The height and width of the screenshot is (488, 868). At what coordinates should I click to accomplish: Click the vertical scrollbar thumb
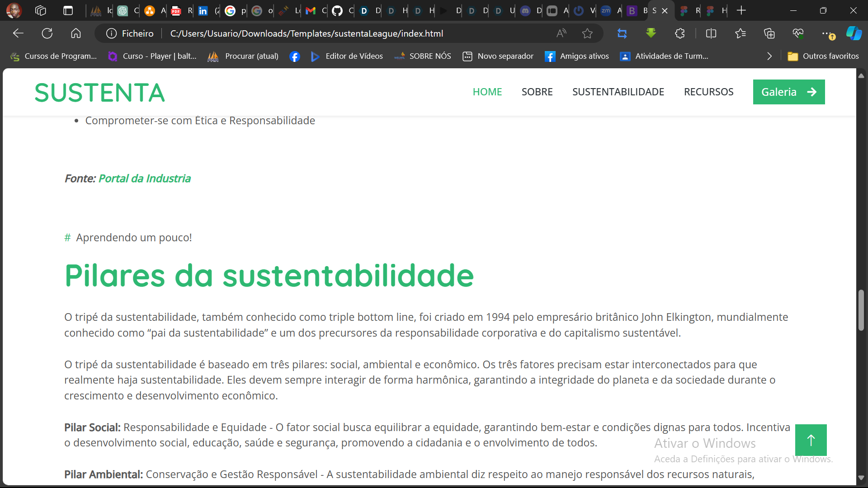click(861, 310)
